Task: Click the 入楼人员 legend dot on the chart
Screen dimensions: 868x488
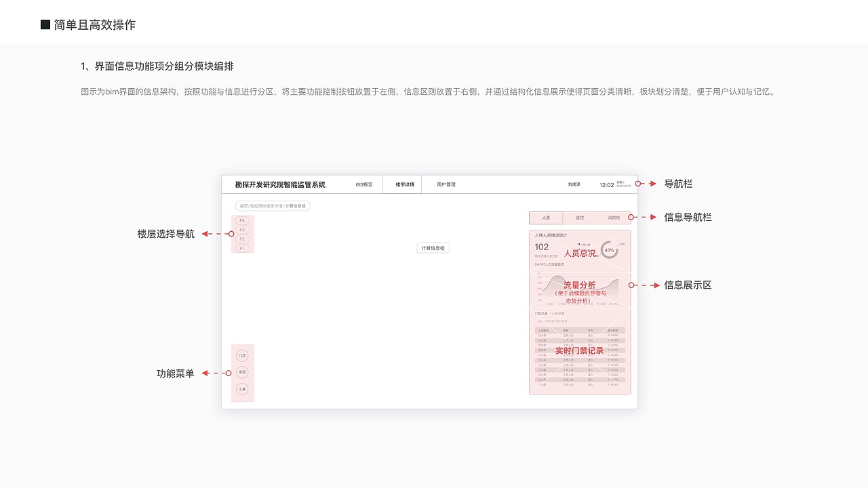Action: 579,244
